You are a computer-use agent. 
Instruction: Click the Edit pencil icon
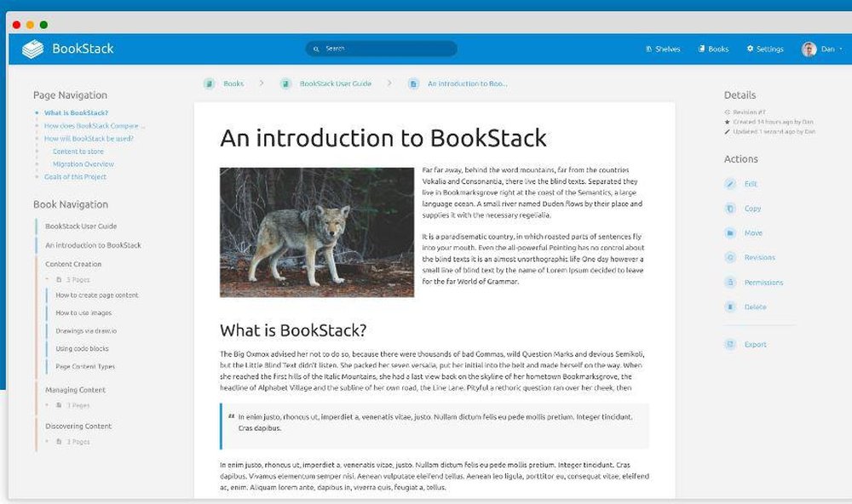[730, 184]
